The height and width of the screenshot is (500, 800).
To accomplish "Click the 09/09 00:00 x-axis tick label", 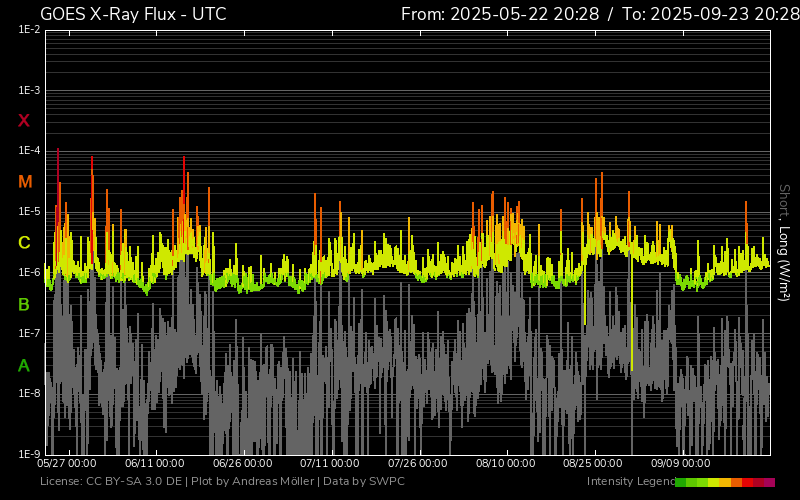I will pyautogui.click(x=681, y=464).
